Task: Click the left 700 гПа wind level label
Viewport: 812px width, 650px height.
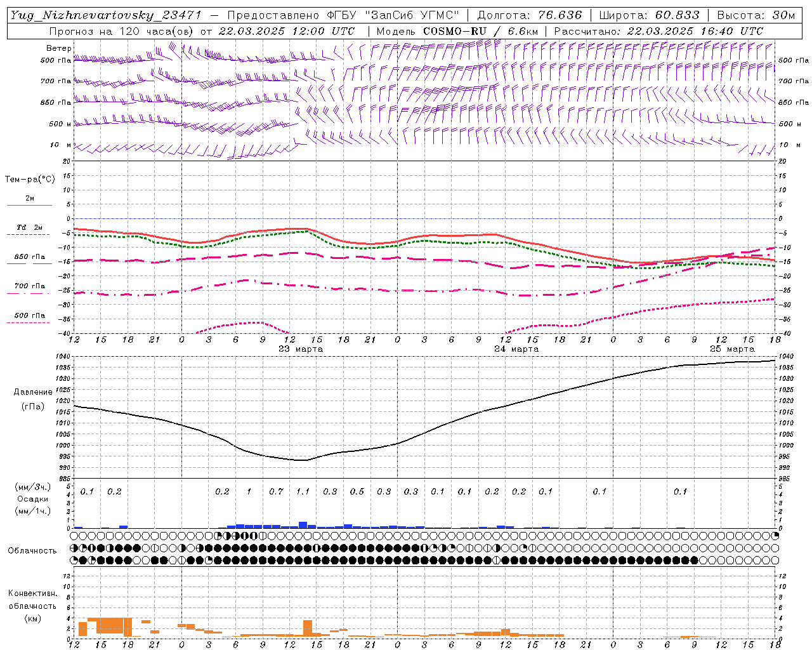Action: tap(56, 81)
